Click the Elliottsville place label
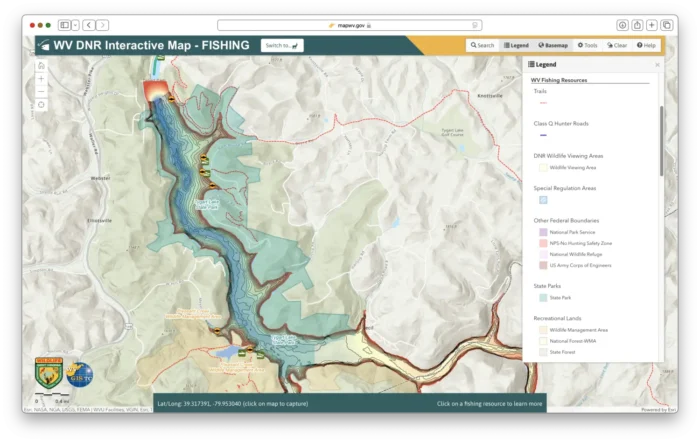 click(100, 221)
